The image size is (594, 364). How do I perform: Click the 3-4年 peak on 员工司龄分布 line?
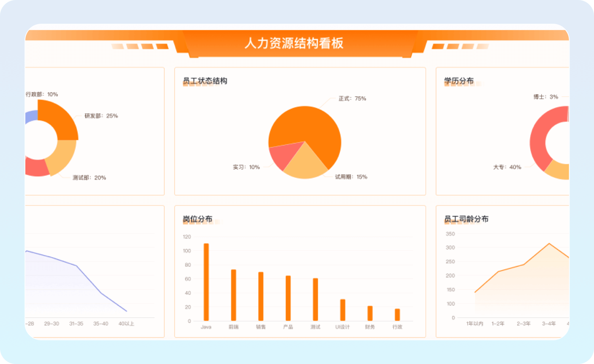[x=549, y=244]
